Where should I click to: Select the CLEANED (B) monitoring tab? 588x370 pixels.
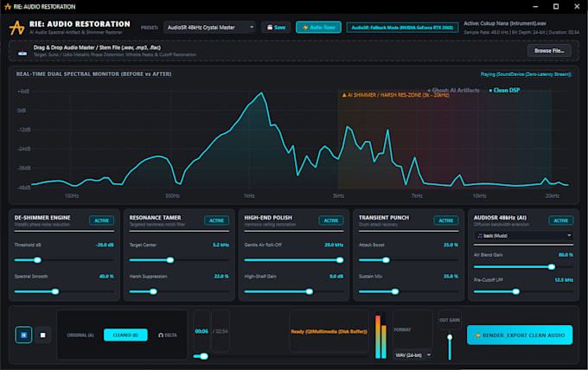(x=125, y=335)
